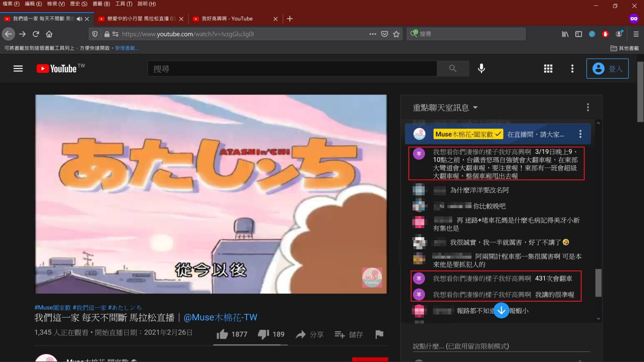The width and height of the screenshot is (644, 362).
Task: Open the 編輯 (E) menu
Action: pos(33,4)
